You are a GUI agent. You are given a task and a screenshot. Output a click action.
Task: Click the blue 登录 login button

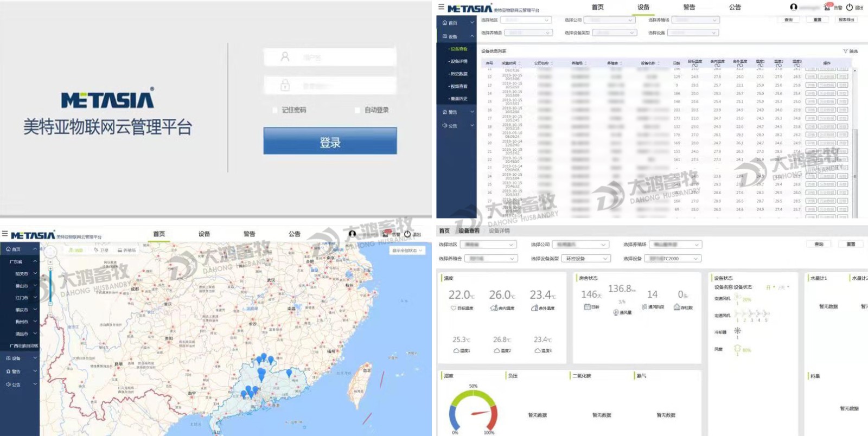[x=330, y=142]
